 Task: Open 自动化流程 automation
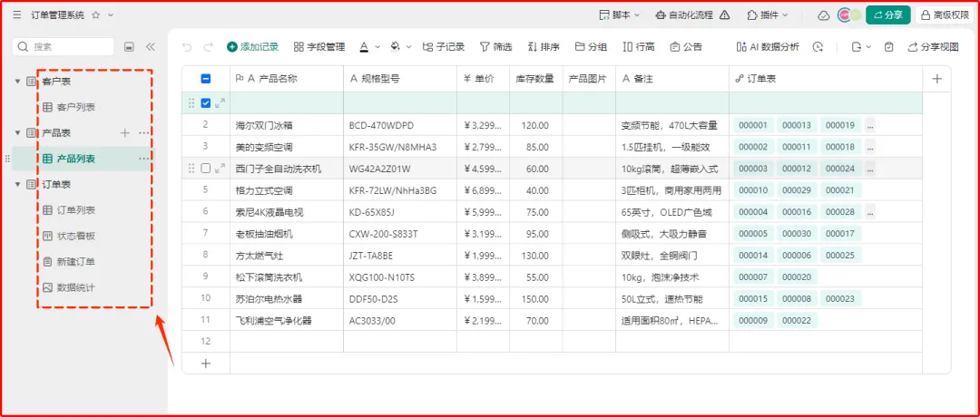click(684, 15)
